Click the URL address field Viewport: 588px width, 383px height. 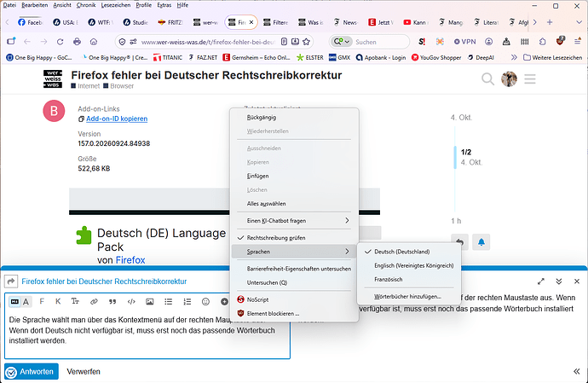tap(208, 42)
